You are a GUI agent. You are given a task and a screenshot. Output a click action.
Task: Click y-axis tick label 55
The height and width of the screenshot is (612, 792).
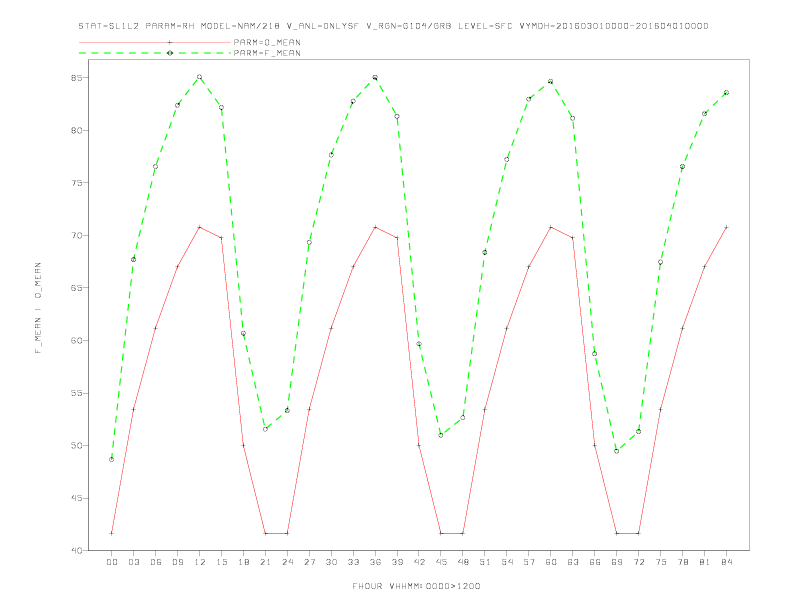[76, 393]
